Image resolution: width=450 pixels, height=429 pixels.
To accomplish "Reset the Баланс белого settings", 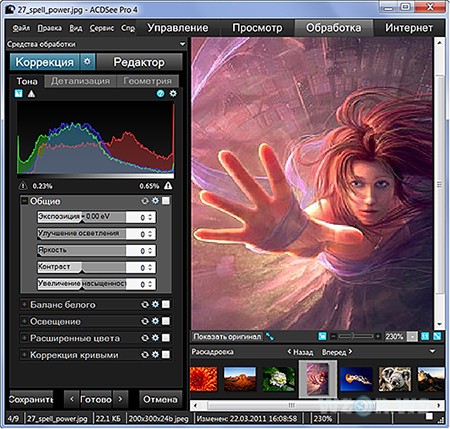I will click(145, 304).
